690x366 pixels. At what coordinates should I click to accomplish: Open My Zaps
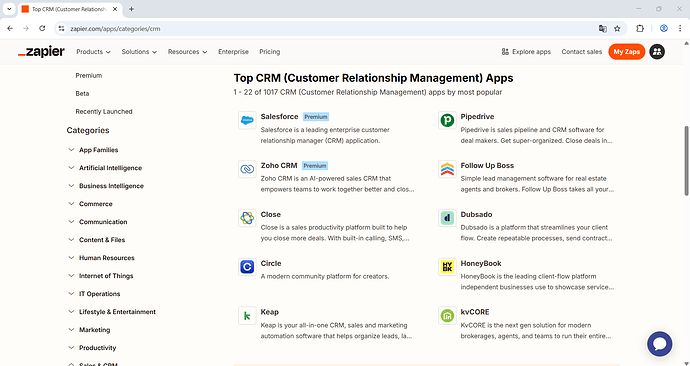pyautogui.click(x=627, y=52)
